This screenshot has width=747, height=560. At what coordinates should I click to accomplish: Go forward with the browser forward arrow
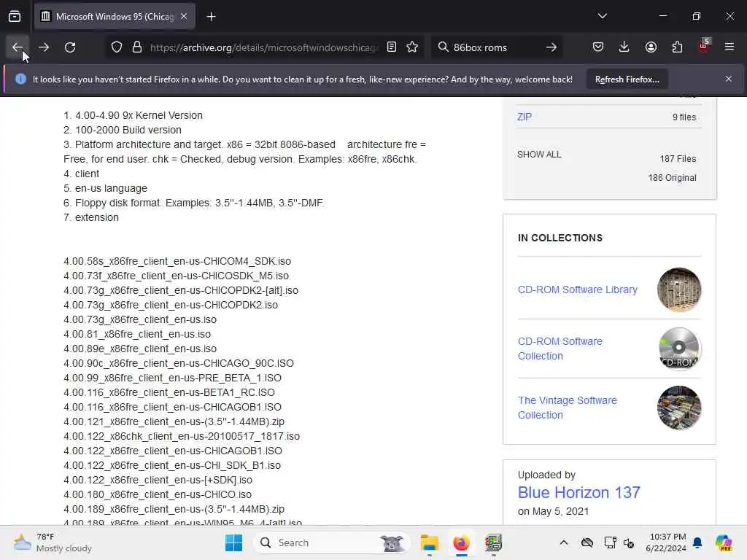44,47
